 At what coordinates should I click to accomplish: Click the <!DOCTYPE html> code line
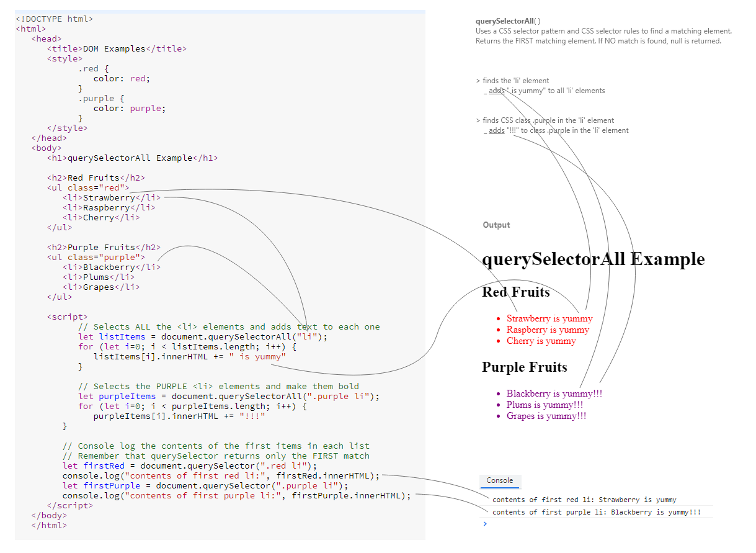coord(55,19)
